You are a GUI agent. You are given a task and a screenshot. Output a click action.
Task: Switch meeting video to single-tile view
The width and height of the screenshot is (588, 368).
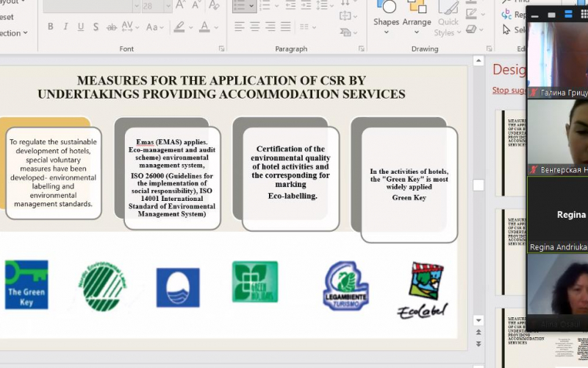tap(551, 15)
